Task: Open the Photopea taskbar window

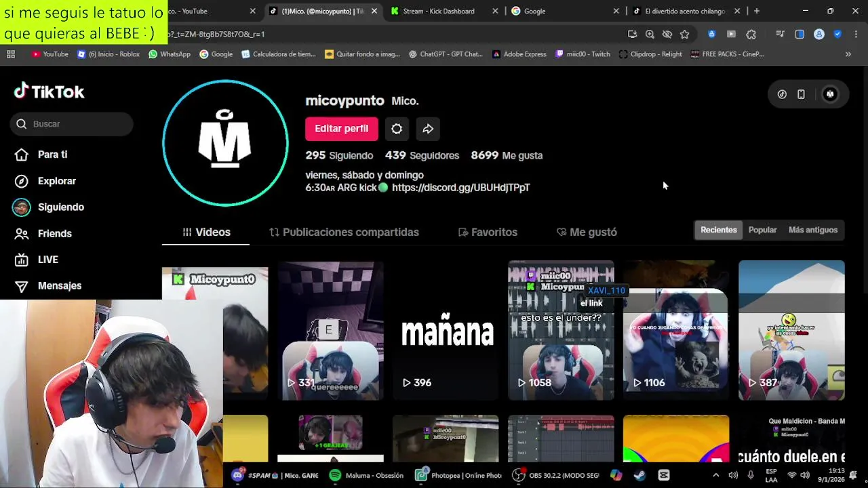Action: pos(459,476)
